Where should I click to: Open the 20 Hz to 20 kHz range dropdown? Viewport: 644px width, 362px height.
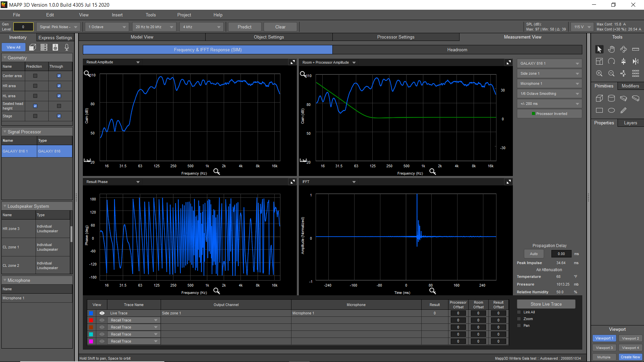pos(154,27)
